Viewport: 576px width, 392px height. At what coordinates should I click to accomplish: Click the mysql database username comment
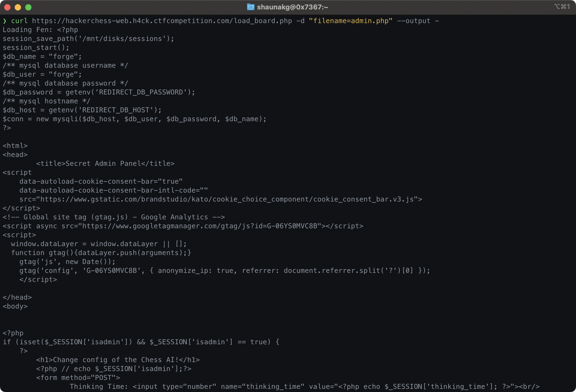65,65
